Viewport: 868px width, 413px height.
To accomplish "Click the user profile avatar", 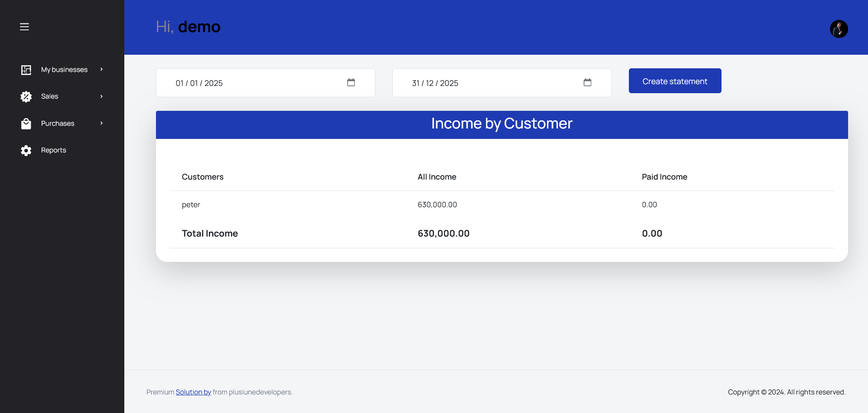I will point(839,28).
